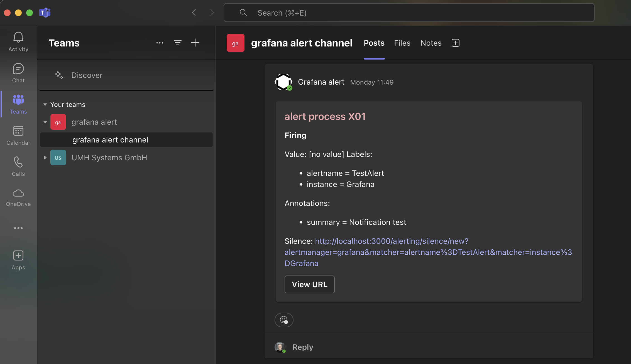Open the Chat section in sidebar
The width and height of the screenshot is (631, 364).
point(18,73)
